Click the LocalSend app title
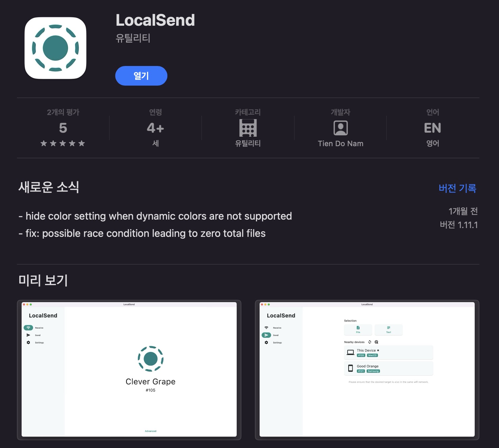This screenshot has height=448, width=499. click(155, 20)
